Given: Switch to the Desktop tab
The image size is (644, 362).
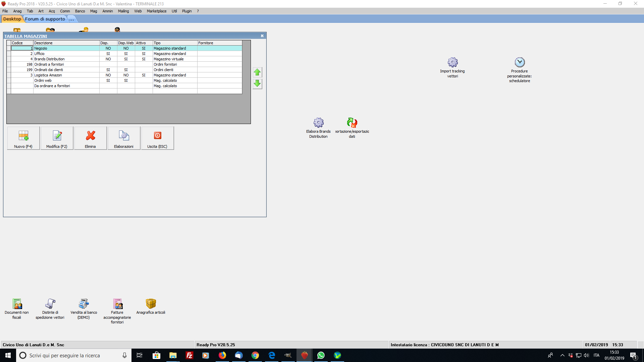Looking at the screenshot, I should [x=12, y=19].
